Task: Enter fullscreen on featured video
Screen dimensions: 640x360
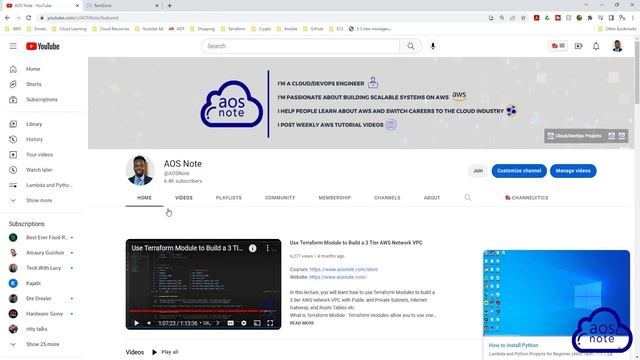Action: tap(270, 323)
